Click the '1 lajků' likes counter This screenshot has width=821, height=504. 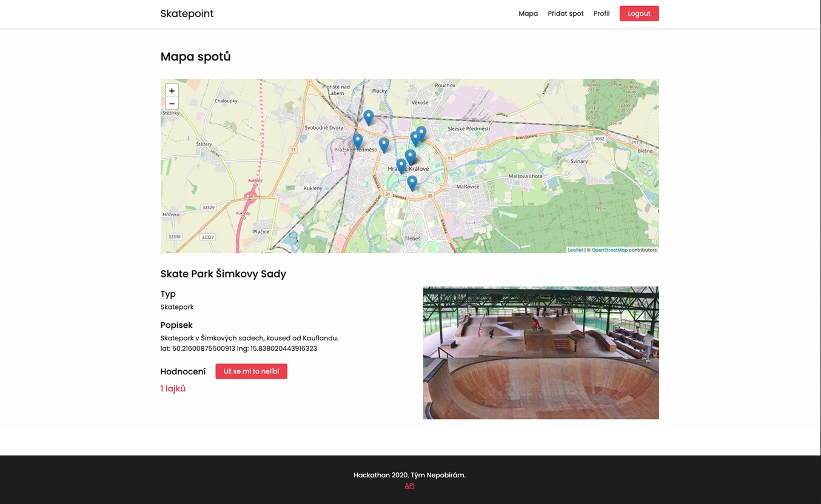coord(173,388)
